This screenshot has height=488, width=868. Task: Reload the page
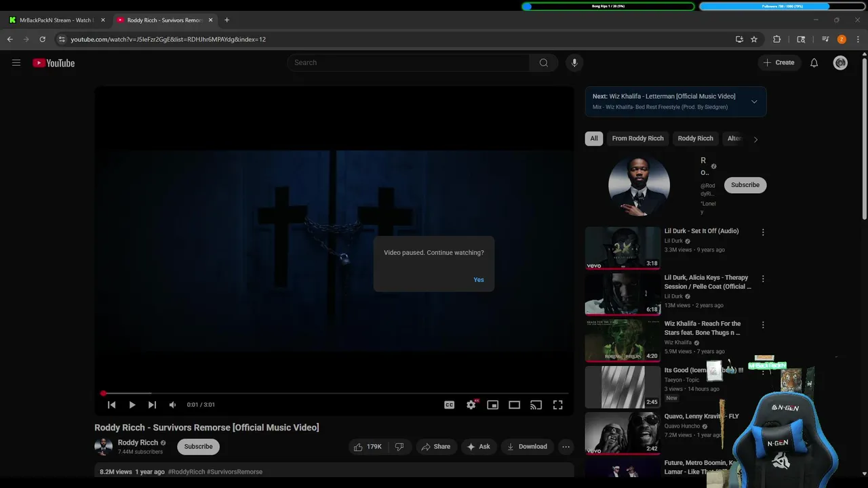point(42,39)
